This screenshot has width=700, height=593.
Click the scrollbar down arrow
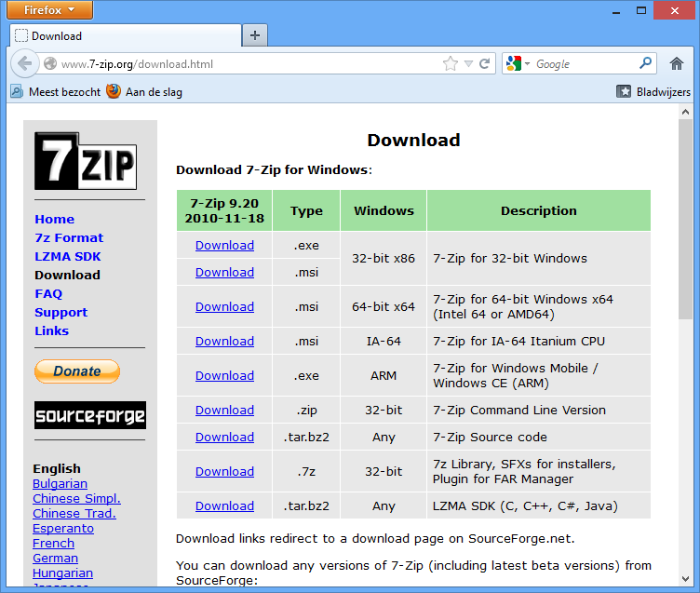[686, 579]
